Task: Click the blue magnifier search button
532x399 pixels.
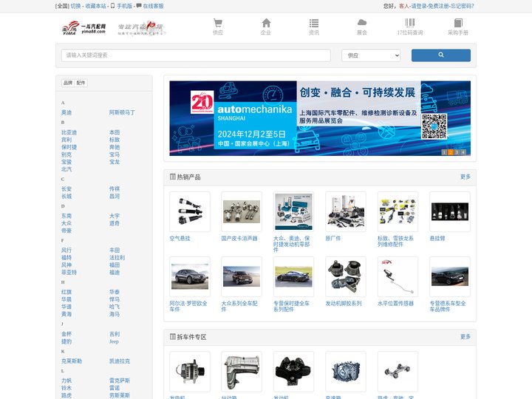Action: click(440, 55)
